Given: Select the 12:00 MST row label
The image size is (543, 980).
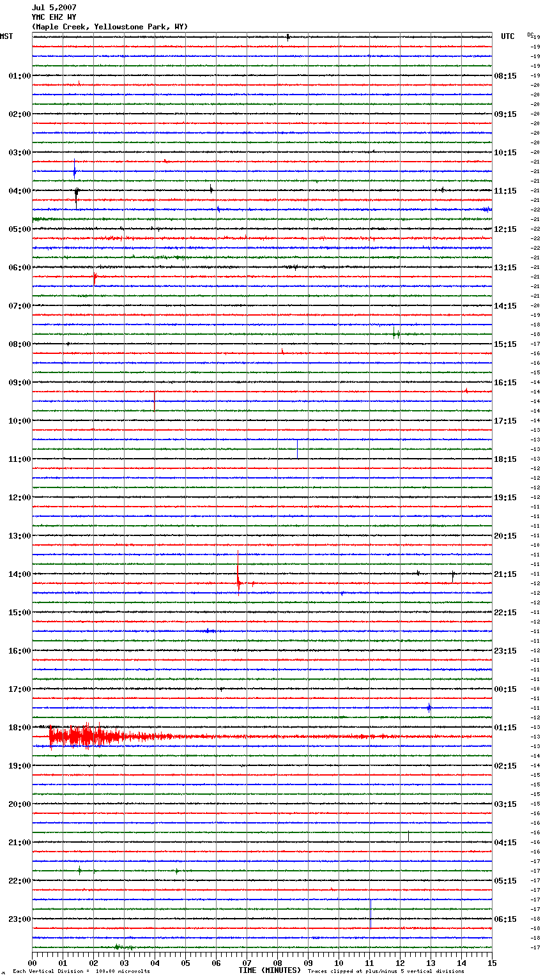Looking at the screenshot, I should [19, 498].
